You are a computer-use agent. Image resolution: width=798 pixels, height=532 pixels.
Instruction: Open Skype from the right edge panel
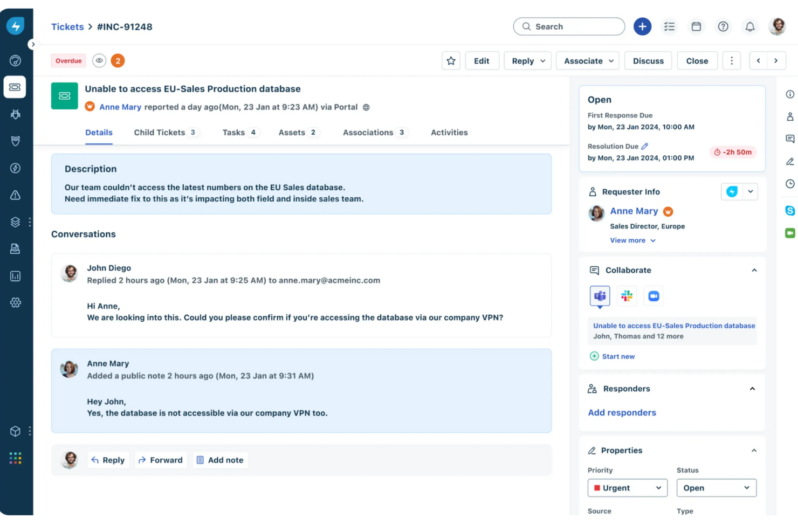point(790,210)
